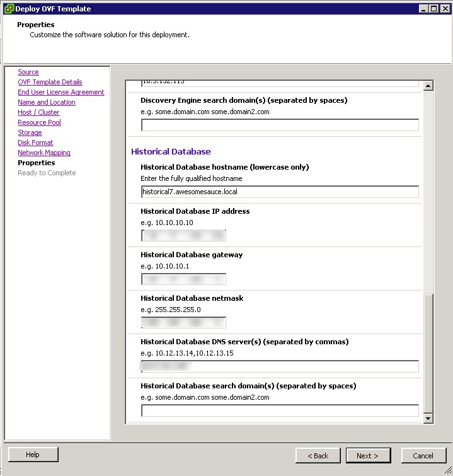The image size is (453, 476).
Task: Click the VMware icon in title bar
Action: click(8, 9)
